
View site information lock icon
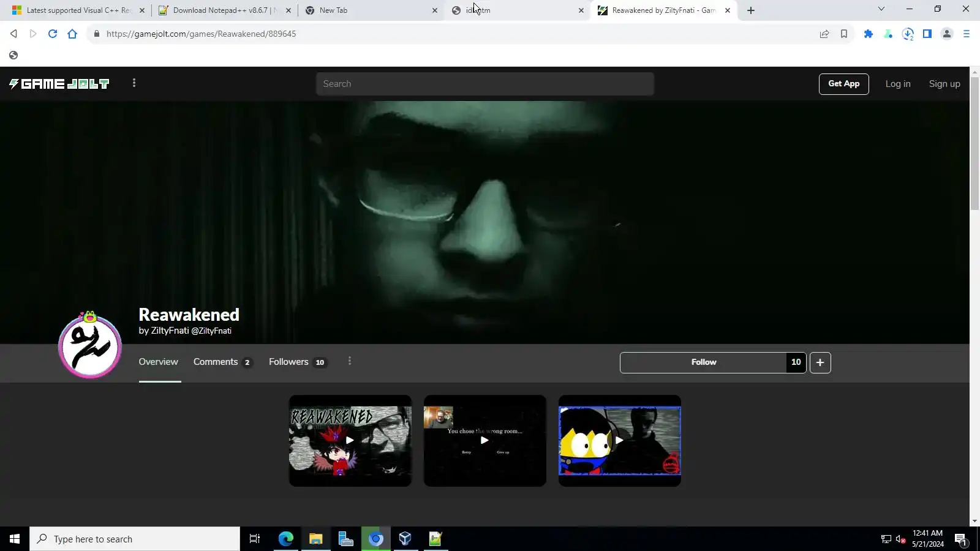pos(96,34)
